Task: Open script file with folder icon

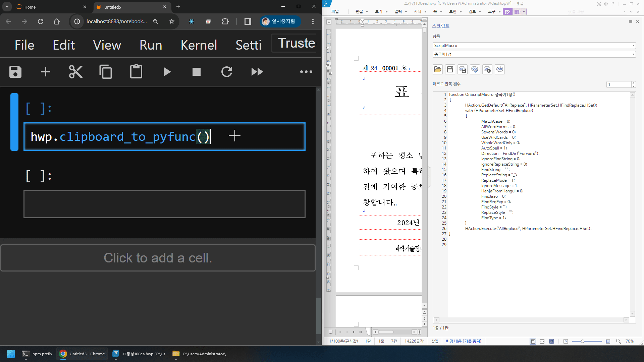Action: click(438, 69)
